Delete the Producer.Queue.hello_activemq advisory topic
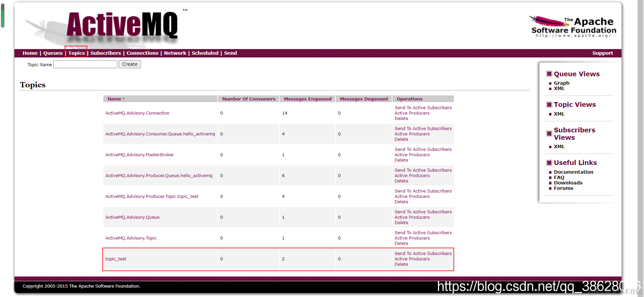The width and height of the screenshot is (644, 297). [x=401, y=181]
